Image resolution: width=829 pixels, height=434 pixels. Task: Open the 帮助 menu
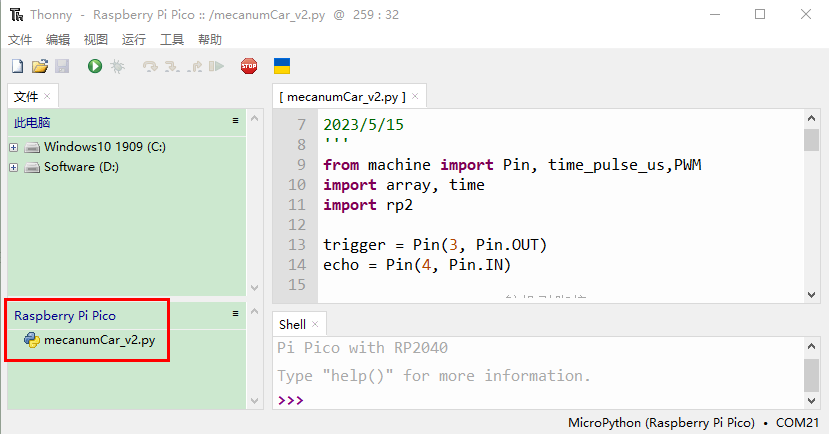point(210,40)
